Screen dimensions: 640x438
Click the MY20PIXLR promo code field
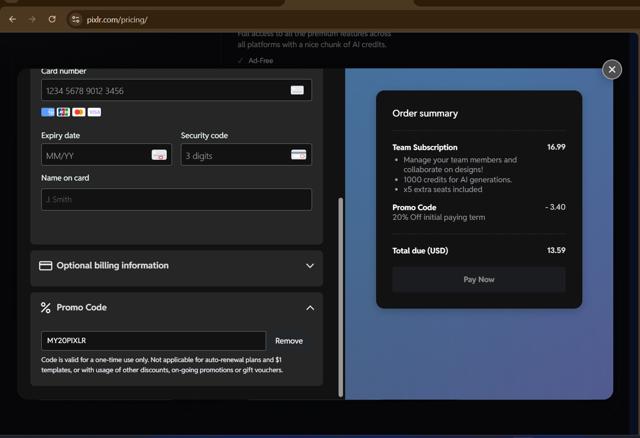point(153,340)
